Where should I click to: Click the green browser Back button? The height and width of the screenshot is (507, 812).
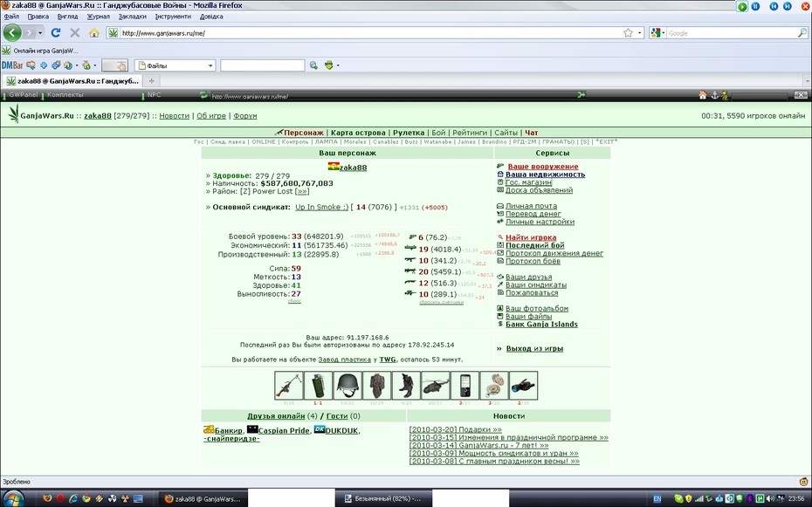coord(12,32)
